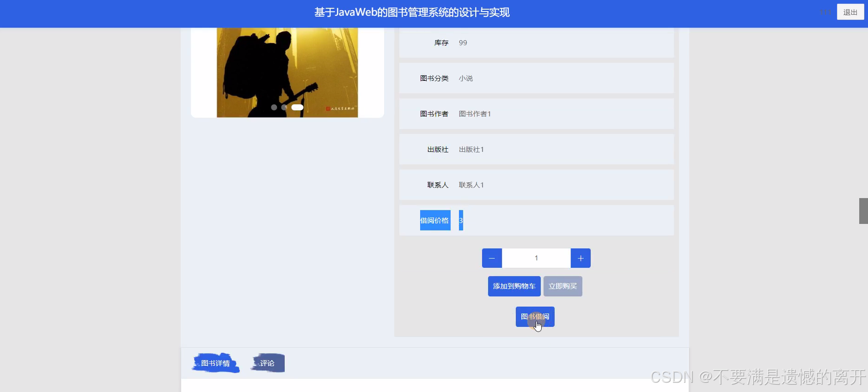Click the 图书借阅 borrow button
This screenshot has width=868, height=392.
535,317
